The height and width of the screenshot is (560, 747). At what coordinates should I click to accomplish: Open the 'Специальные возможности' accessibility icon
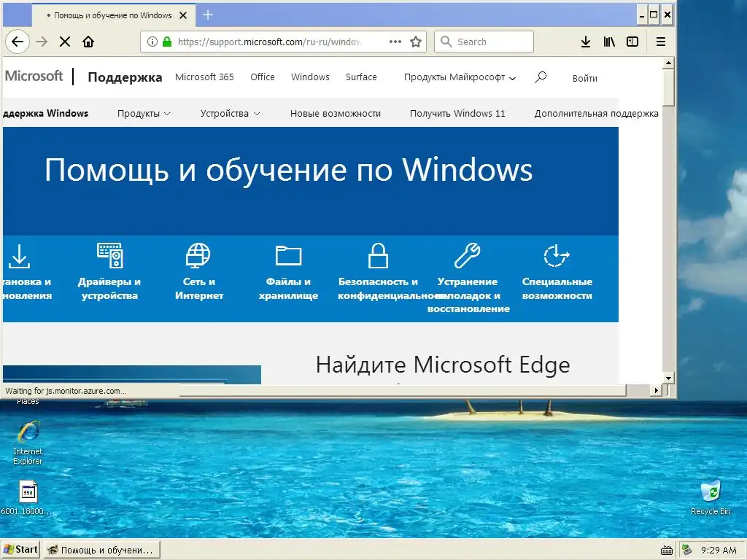(x=557, y=256)
